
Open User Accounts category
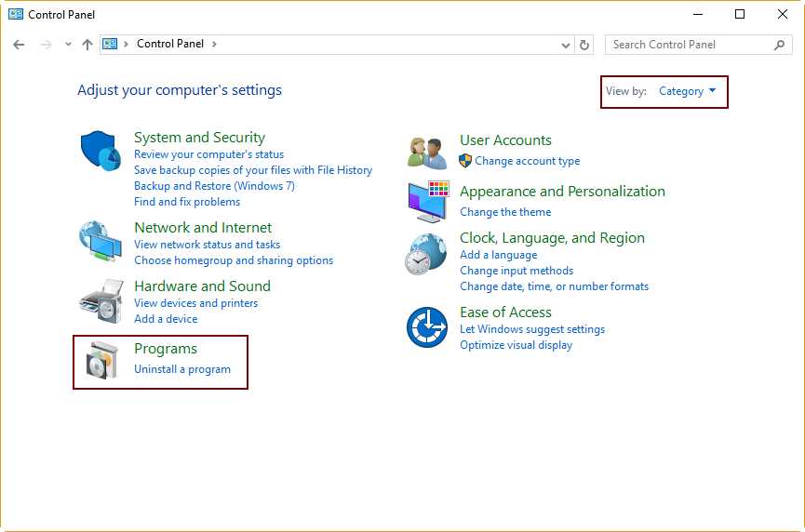coord(505,140)
